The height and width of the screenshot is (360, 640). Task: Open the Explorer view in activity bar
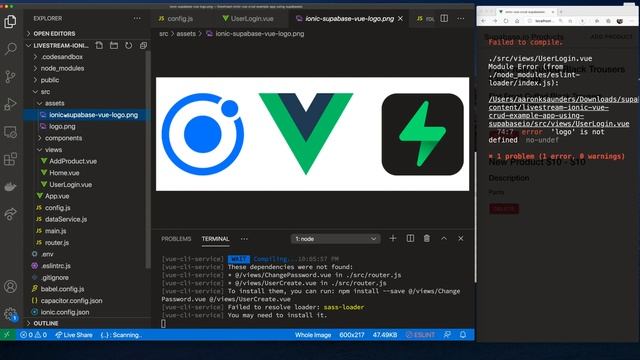(x=10, y=21)
